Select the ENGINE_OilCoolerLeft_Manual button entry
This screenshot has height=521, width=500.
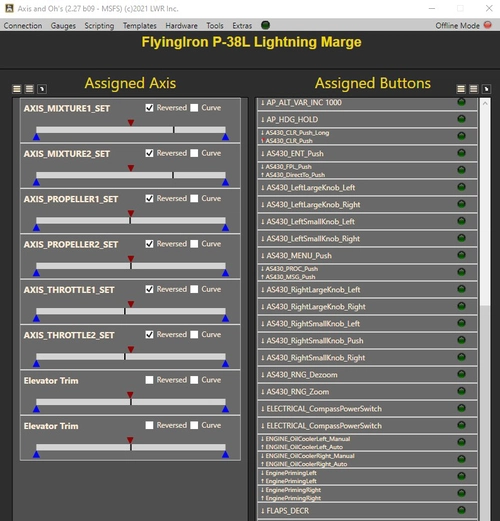tap(367, 442)
